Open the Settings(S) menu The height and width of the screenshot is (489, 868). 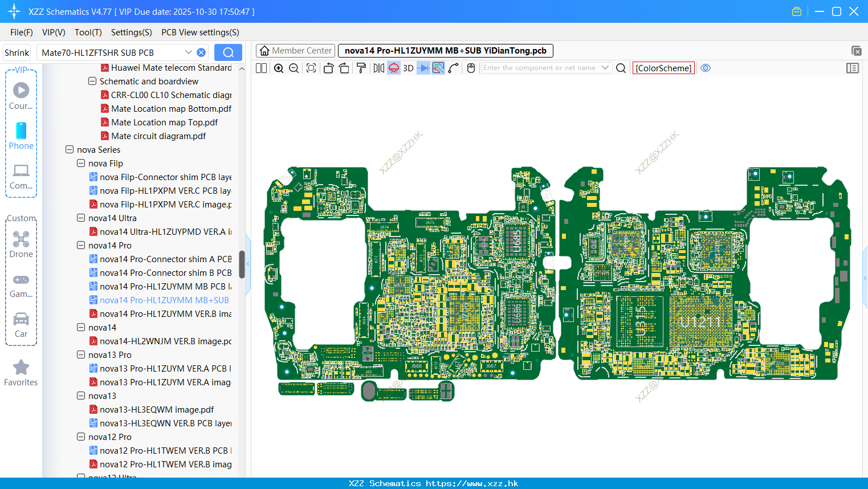132,32
